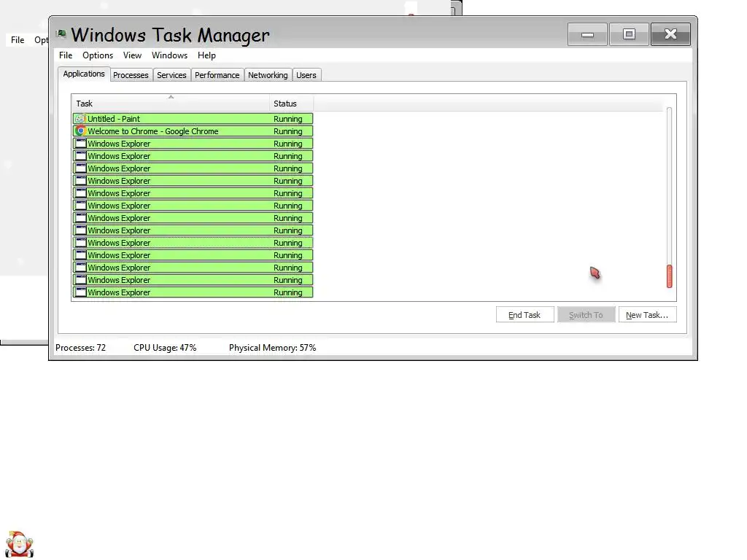Switch to the Processes tab
This screenshot has width=747, height=560.
(131, 75)
